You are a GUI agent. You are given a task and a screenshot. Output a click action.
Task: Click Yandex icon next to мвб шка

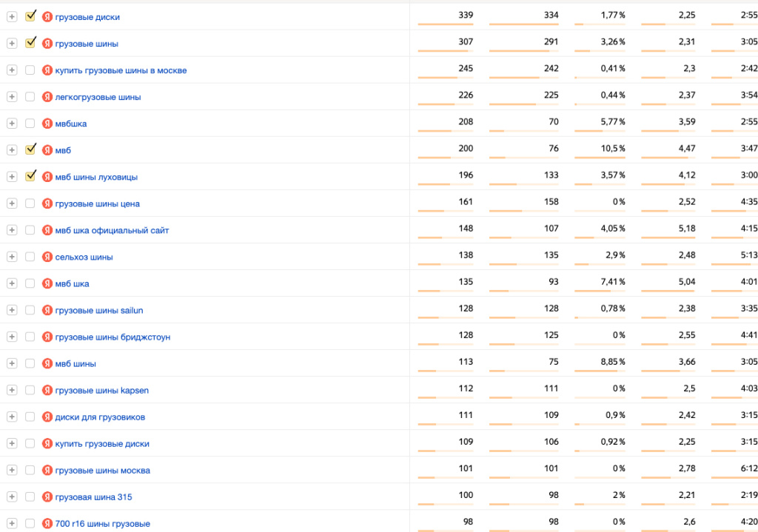(47, 283)
